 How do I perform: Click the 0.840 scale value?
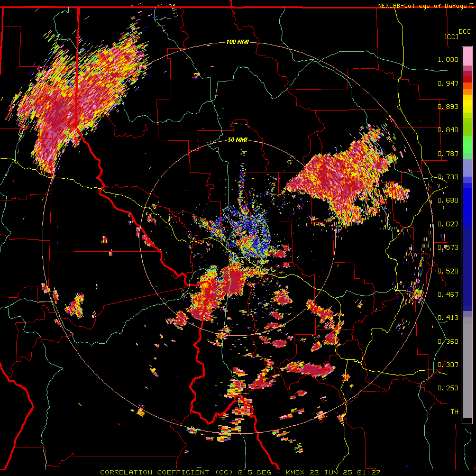(x=448, y=130)
